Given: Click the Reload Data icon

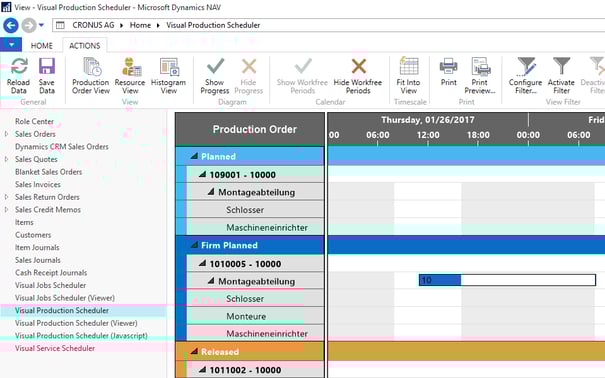Looking at the screenshot, I should tap(19, 66).
